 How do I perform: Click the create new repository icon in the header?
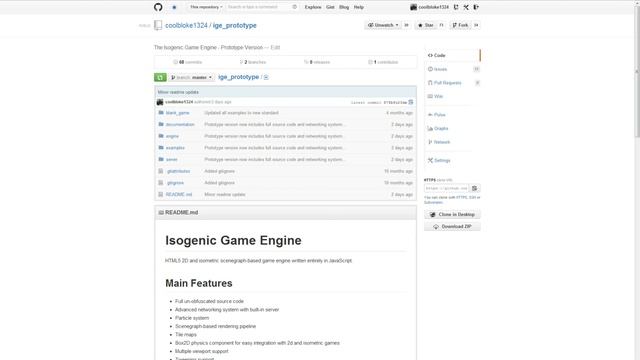(456, 7)
